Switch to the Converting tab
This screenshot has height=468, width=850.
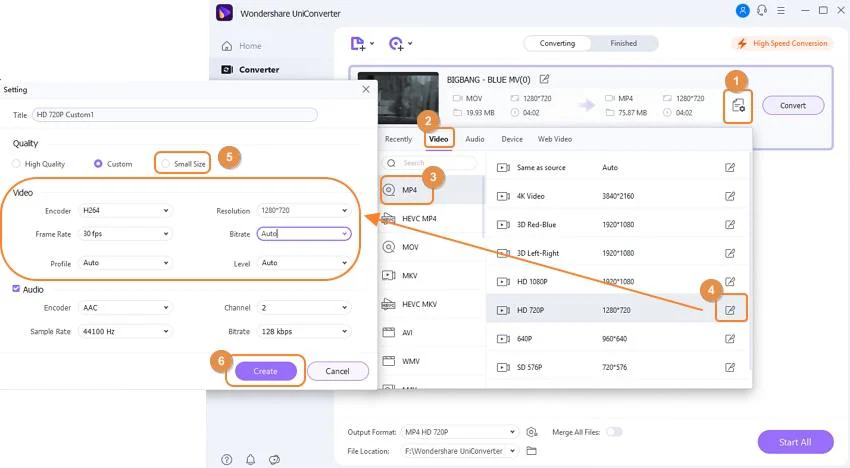(557, 43)
